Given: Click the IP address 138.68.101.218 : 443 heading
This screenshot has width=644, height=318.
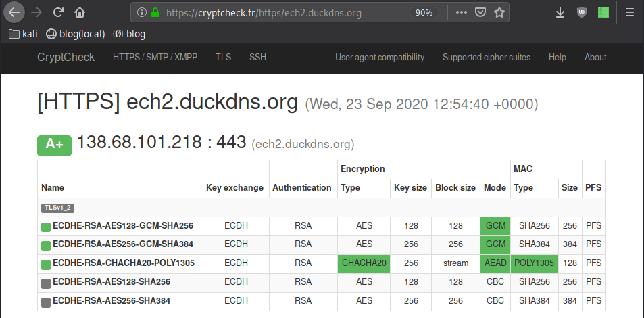Looking at the screenshot, I should 162,142.
